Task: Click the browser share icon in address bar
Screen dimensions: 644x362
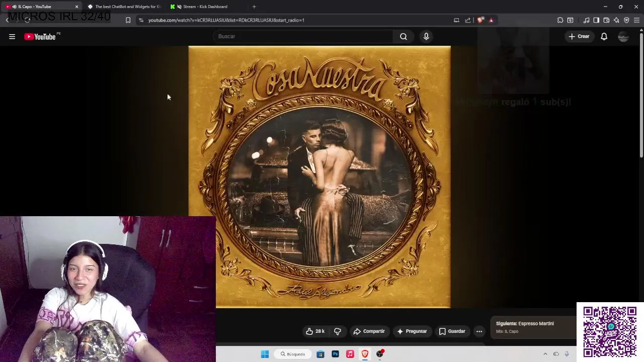Action: click(468, 20)
